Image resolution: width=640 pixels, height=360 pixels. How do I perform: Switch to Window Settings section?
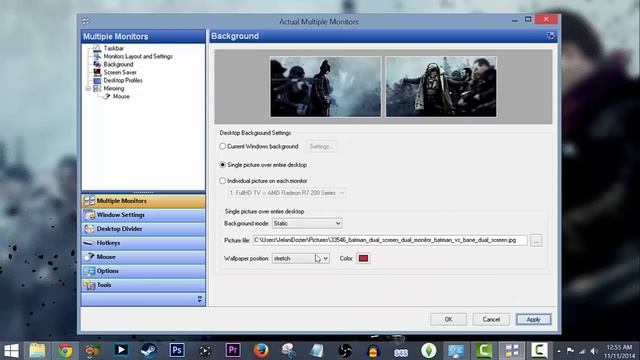click(x=143, y=215)
